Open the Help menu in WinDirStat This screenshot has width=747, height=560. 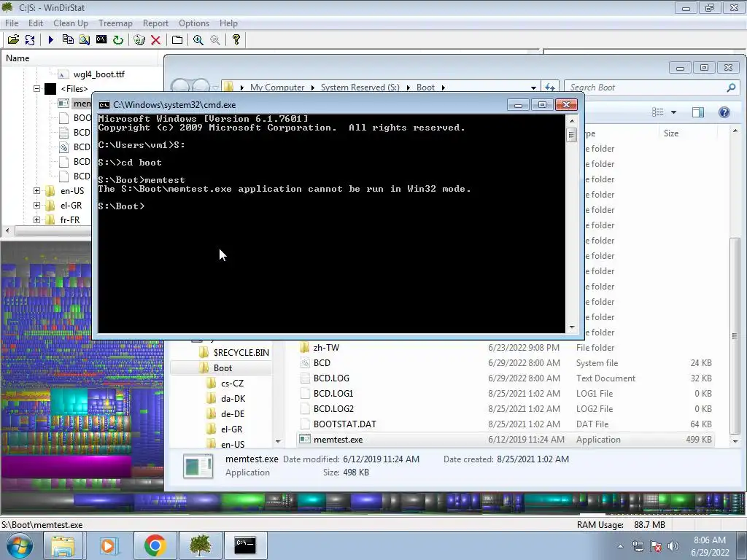click(228, 23)
